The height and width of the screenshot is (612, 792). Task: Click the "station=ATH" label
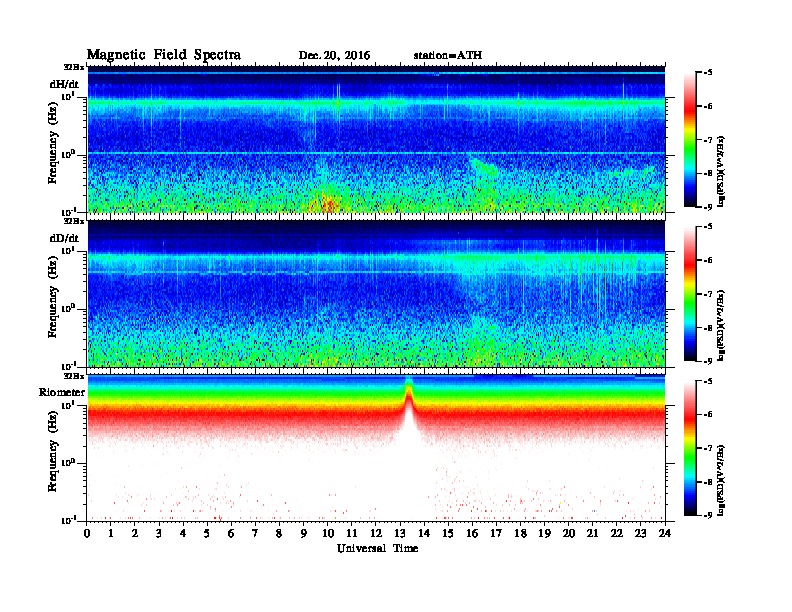(x=448, y=55)
